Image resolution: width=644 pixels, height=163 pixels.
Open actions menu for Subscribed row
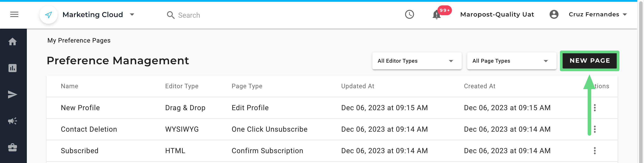click(595, 151)
